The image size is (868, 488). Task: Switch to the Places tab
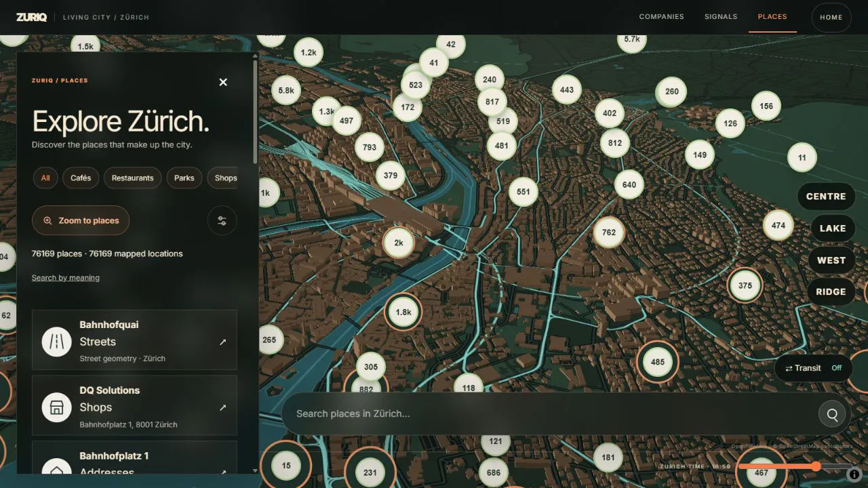pos(772,17)
